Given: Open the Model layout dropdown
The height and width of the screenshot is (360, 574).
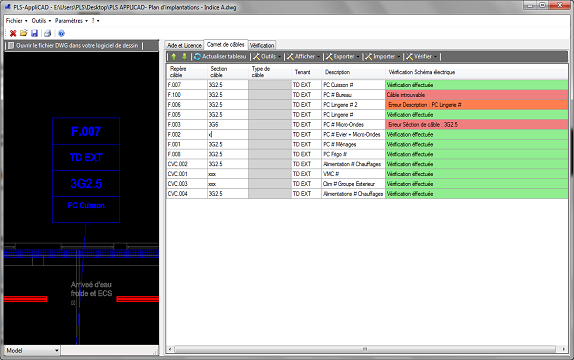Looking at the screenshot, I should coord(32,350).
